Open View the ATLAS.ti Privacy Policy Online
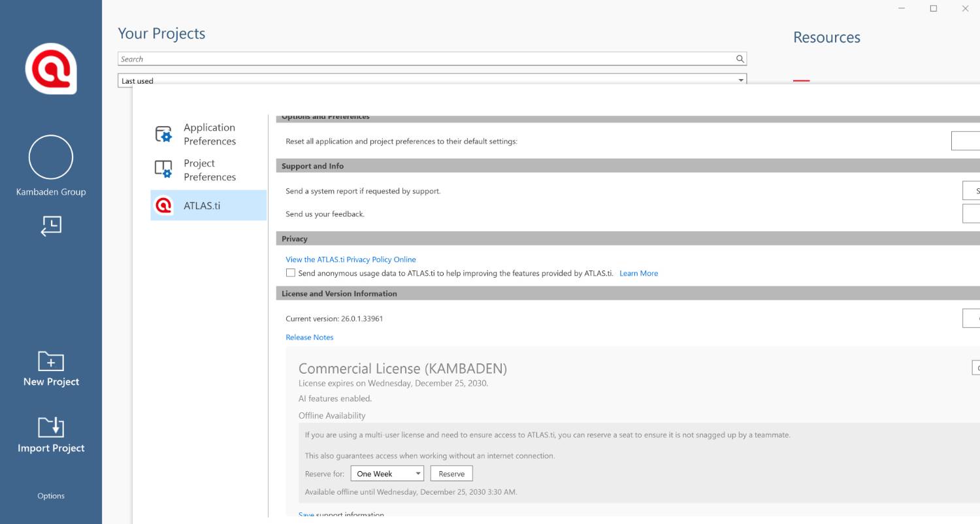The width and height of the screenshot is (980, 524). pyautogui.click(x=350, y=259)
